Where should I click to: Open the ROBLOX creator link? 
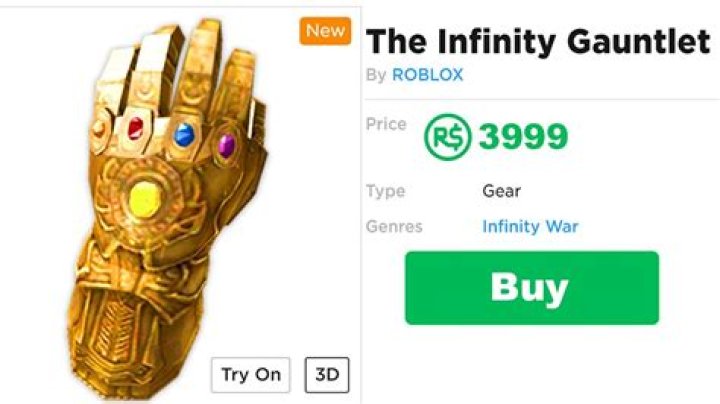427,75
